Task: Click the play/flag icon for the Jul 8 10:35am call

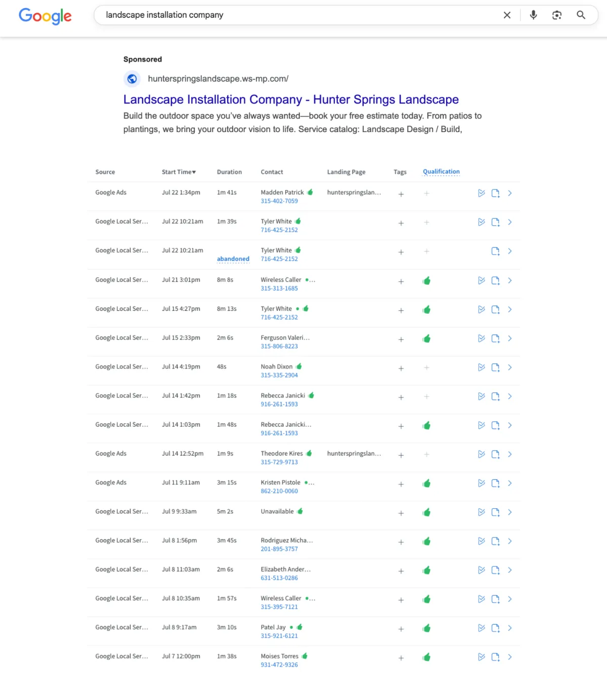Action: point(482,599)
